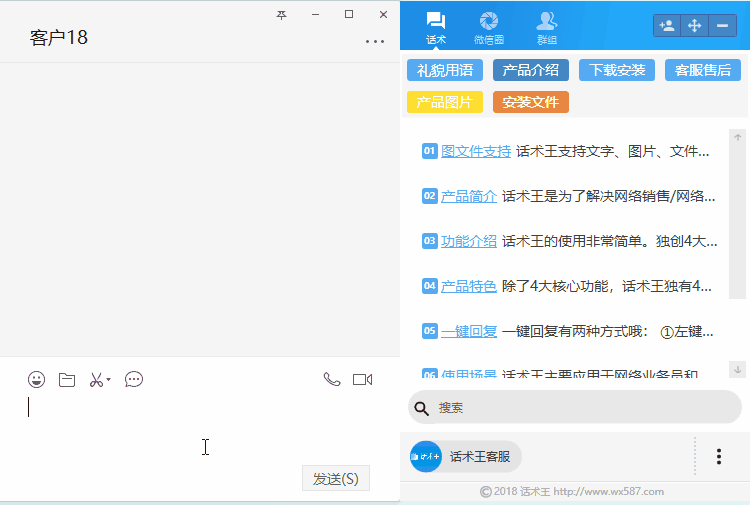Screen dimensions: 750x505
Task: Select the 客服售后 category
Action: click(703, 70)
